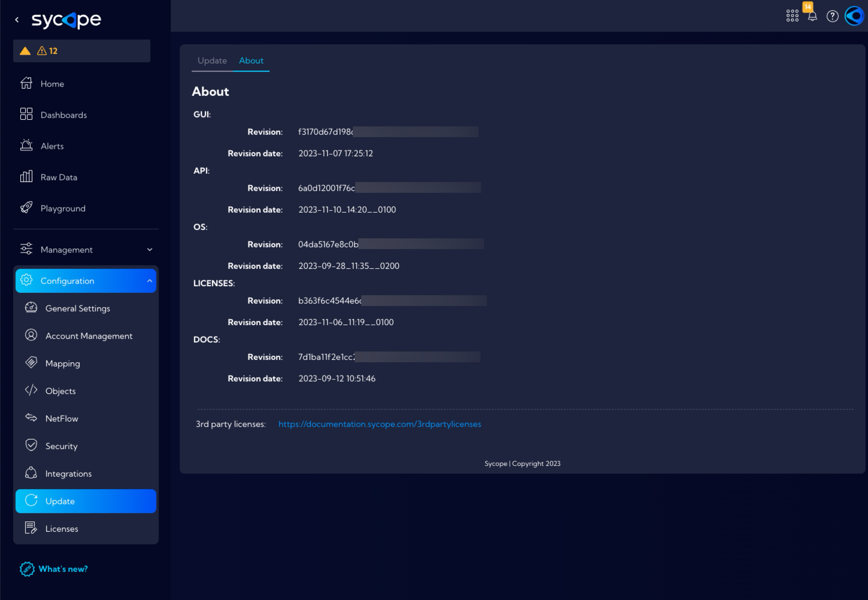Click the General Settings gauge icon
868x600 pixels.
pos(31,307)
